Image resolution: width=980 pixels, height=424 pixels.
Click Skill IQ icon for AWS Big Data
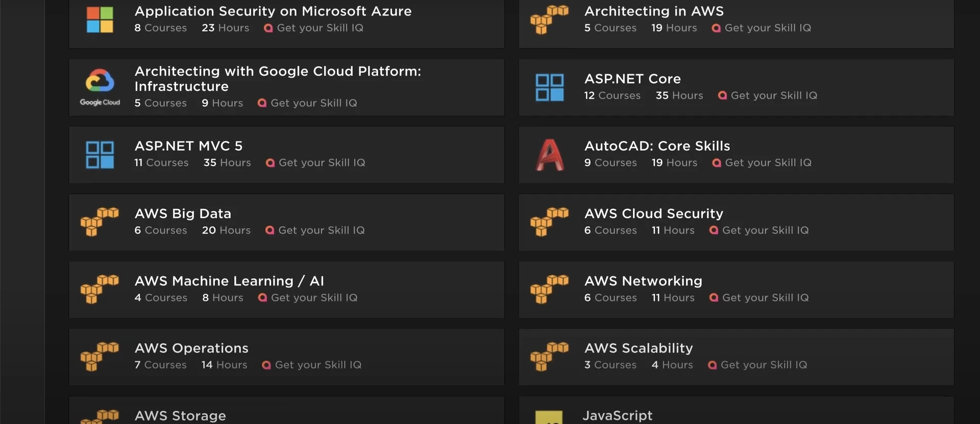(270, 230)
